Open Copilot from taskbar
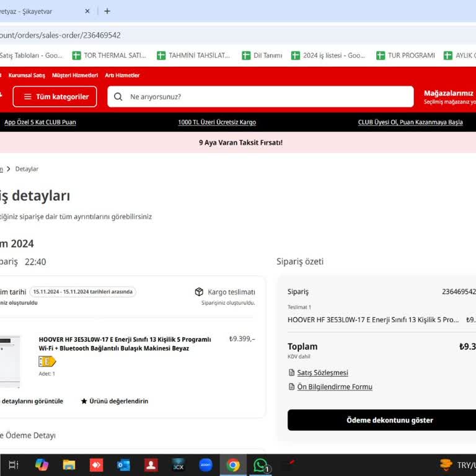Viewport: 476px width, 476px height. tap(42, 465)
